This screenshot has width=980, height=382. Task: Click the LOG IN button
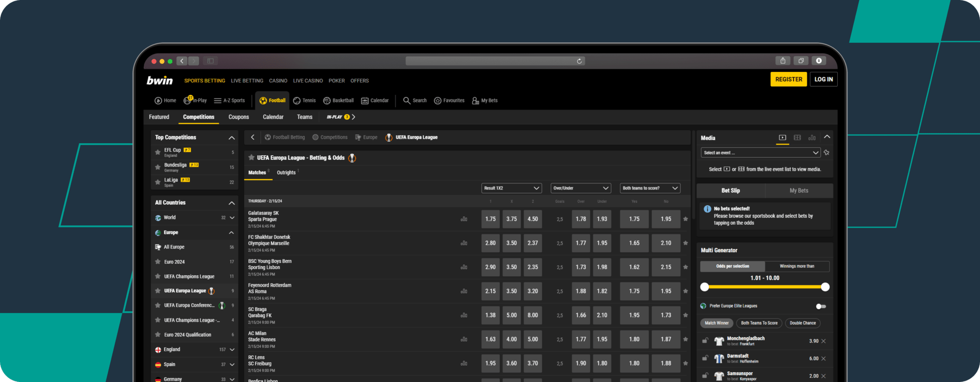[824, 79]
